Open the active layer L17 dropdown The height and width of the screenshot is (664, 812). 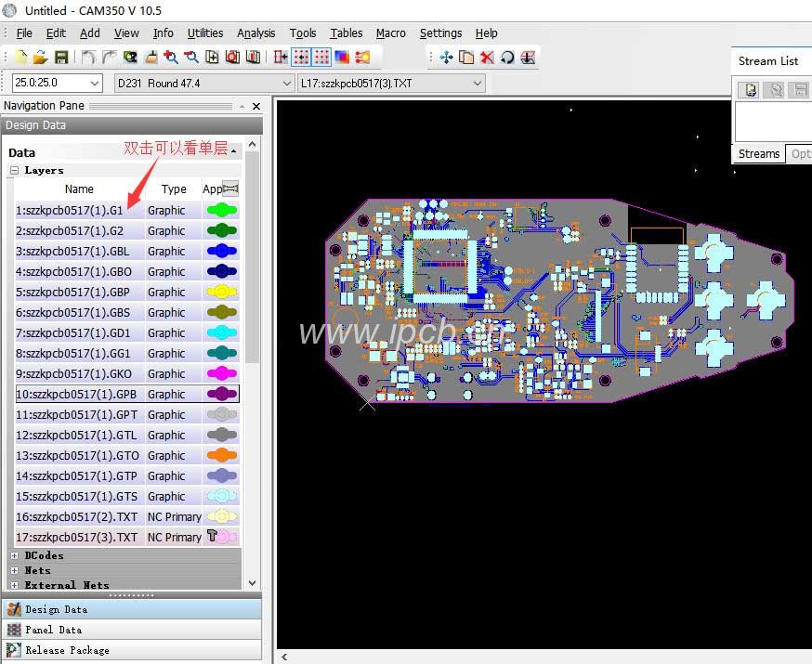coord(478,84)
